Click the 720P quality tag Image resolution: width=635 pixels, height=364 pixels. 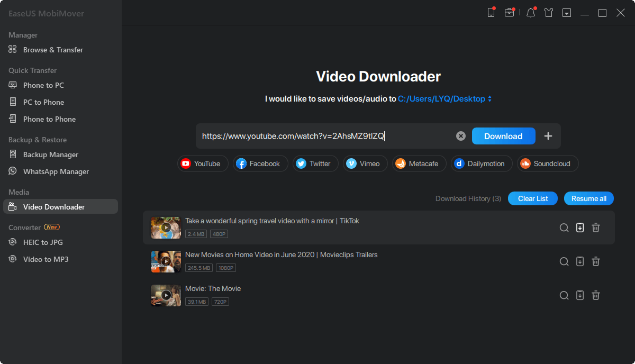[x=220, y=302]
